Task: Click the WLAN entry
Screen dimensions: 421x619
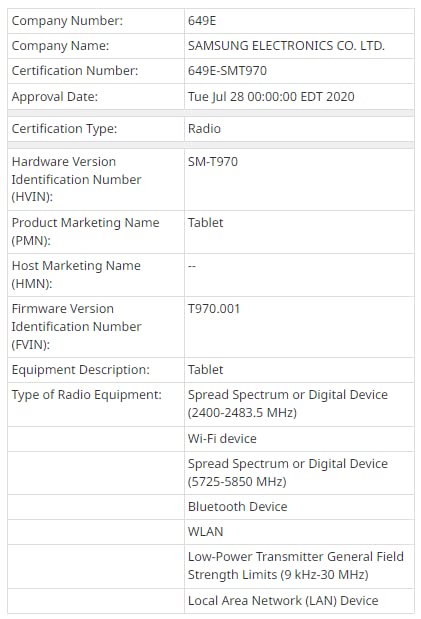Action: tap(205, 532)
